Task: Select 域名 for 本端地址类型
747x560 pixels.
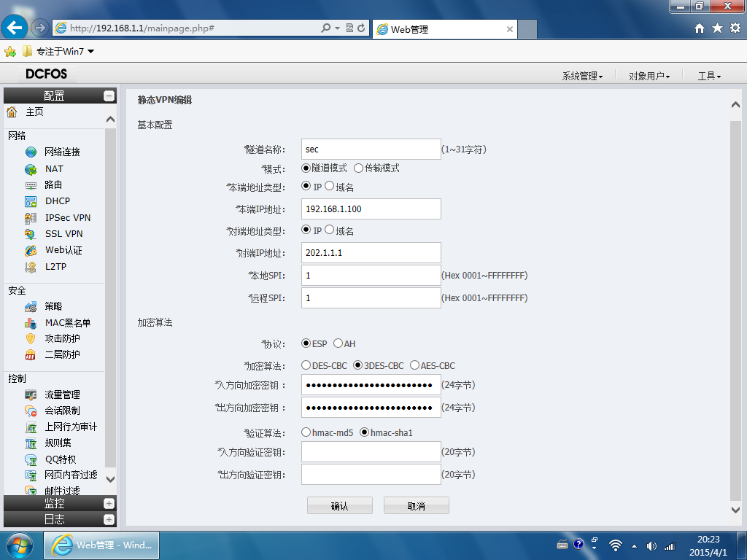Action: [x=329, y=186]
